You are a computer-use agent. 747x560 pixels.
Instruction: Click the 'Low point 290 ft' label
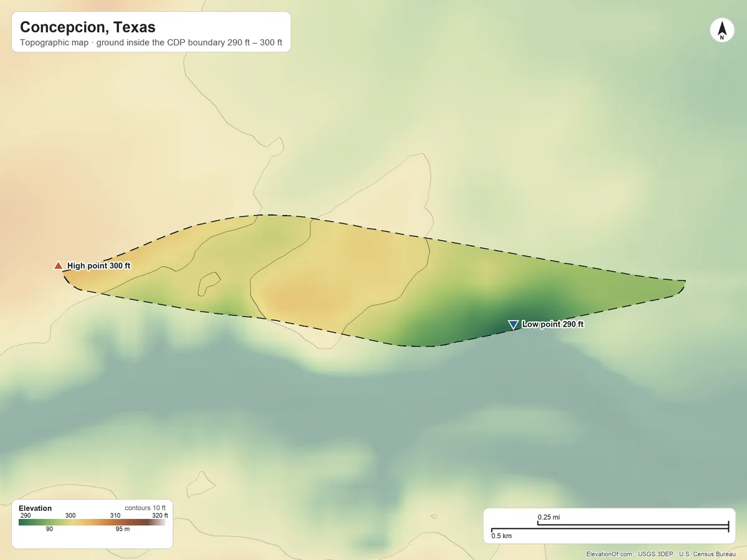coord(553,324)
